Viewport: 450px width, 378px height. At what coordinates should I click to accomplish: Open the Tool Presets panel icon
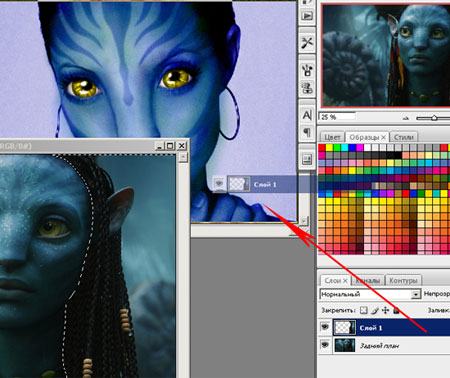click(307, 43)
